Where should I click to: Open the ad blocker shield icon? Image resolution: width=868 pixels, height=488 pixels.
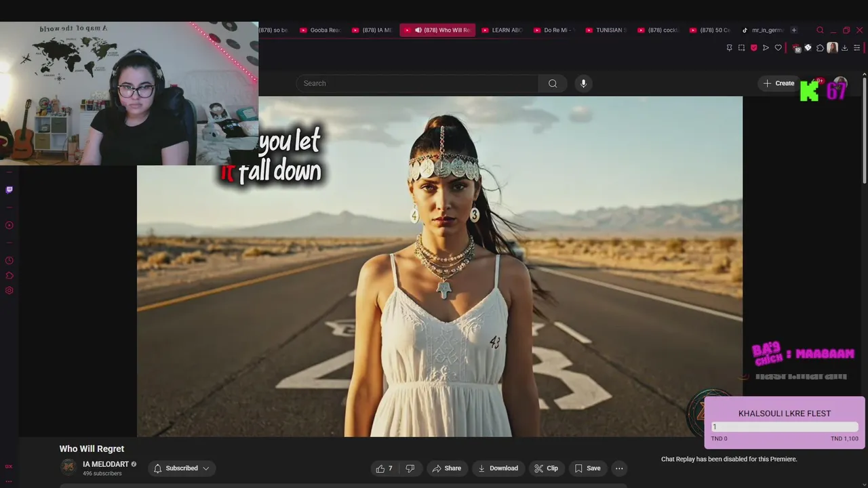(753, 47)
